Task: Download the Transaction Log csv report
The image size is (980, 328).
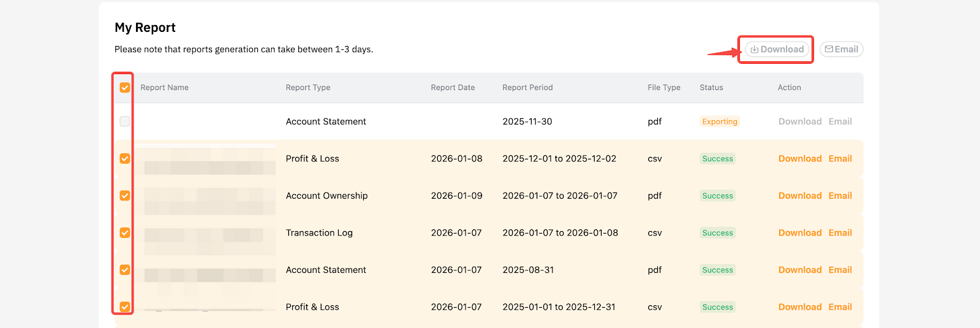Action: point(799,233)
